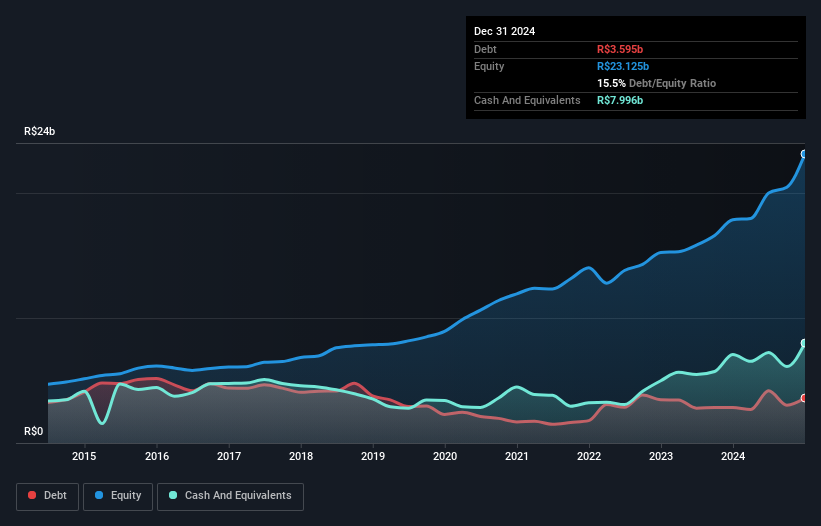The image size is (821, 526).
Task: Click the 2023 x-axis label
Action: [661, 456]
